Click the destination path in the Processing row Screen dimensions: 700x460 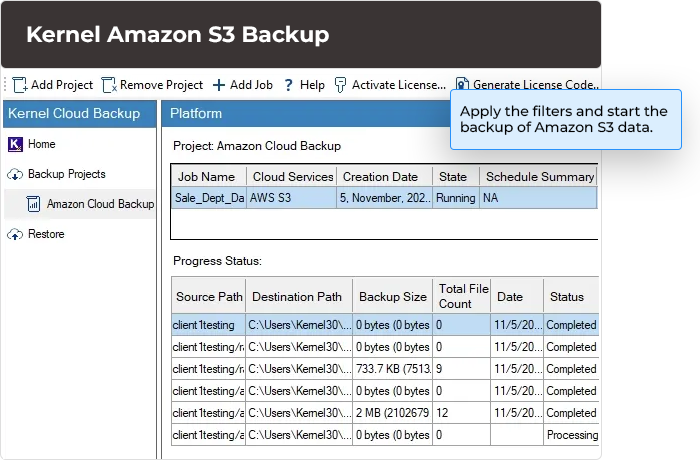pyautogui.click(x=299, y=435)
